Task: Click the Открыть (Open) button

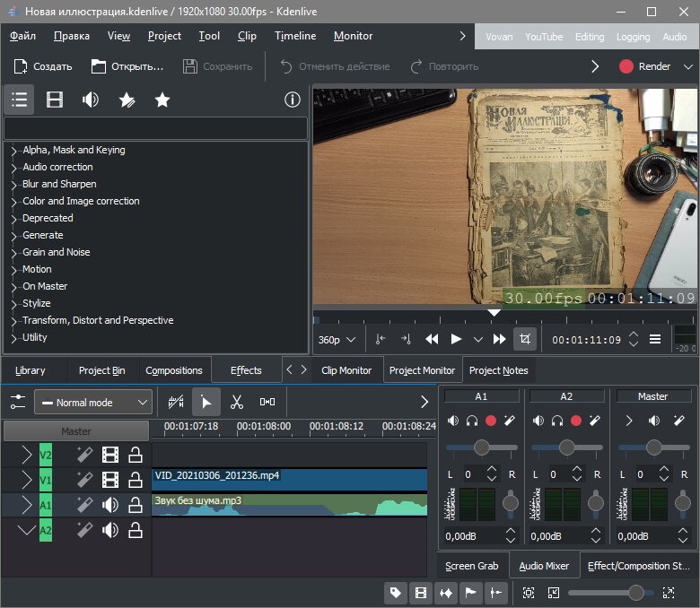Action: pos(127,66)
